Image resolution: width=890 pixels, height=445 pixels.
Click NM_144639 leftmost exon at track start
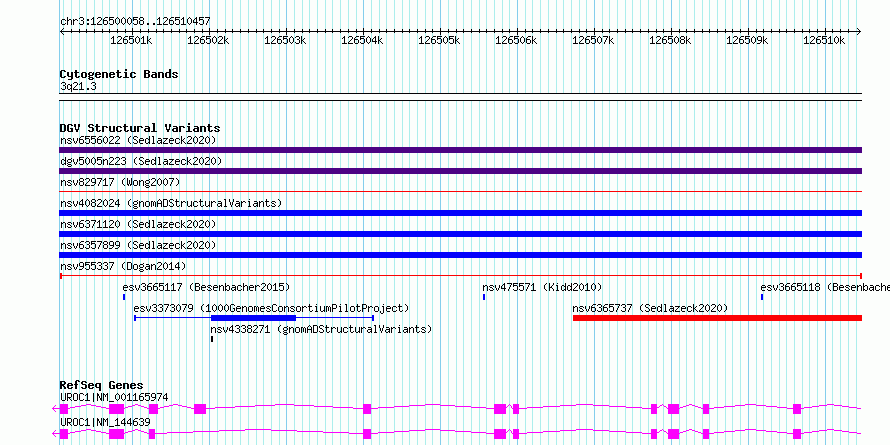[64, 434]
